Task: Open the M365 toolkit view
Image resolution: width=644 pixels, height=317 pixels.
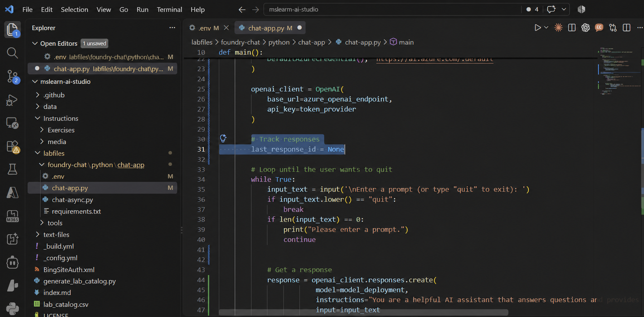Action: tap(12, 216)
